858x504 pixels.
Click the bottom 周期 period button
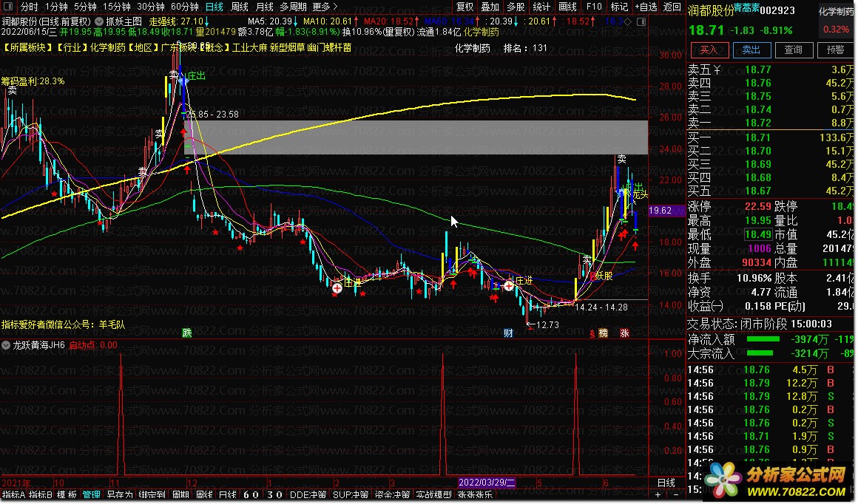(x=180, y=495)
